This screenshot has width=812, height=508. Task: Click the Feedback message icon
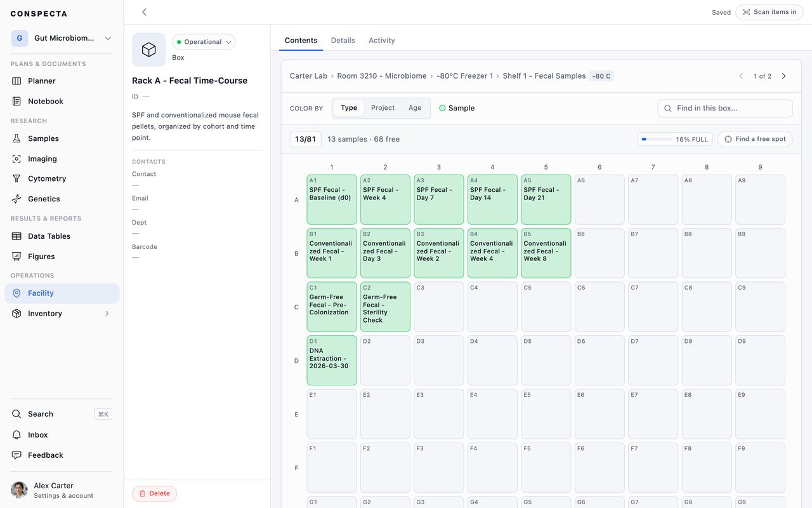16,455
